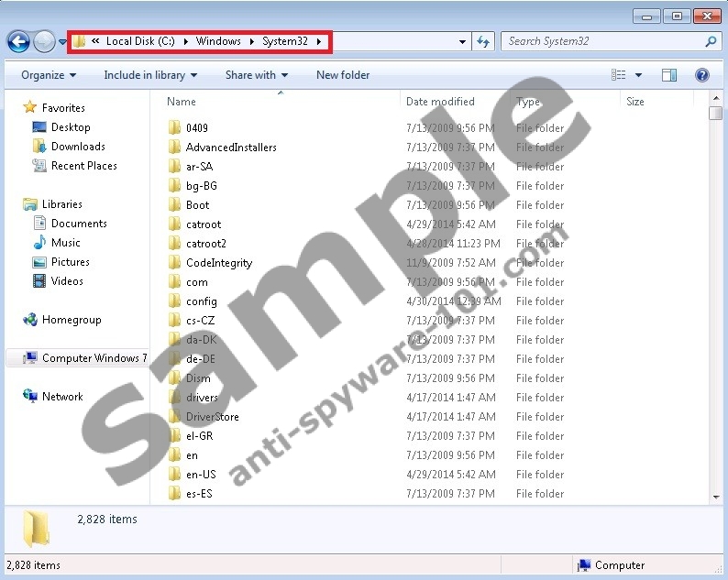
Task: Expand the arrow after Local Disk (C:)
Action: pos(186,42)
